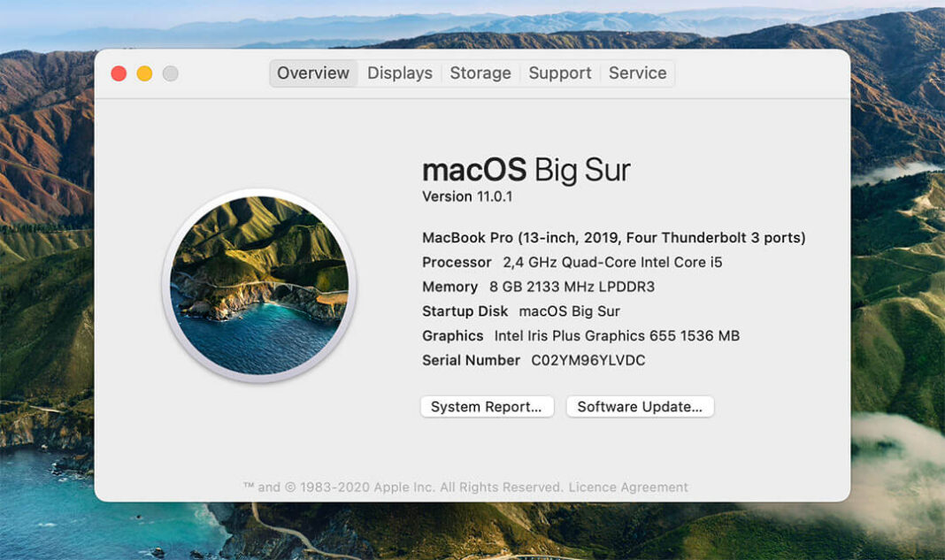
Task: Open the Service tab
Action: coord(638,73)
